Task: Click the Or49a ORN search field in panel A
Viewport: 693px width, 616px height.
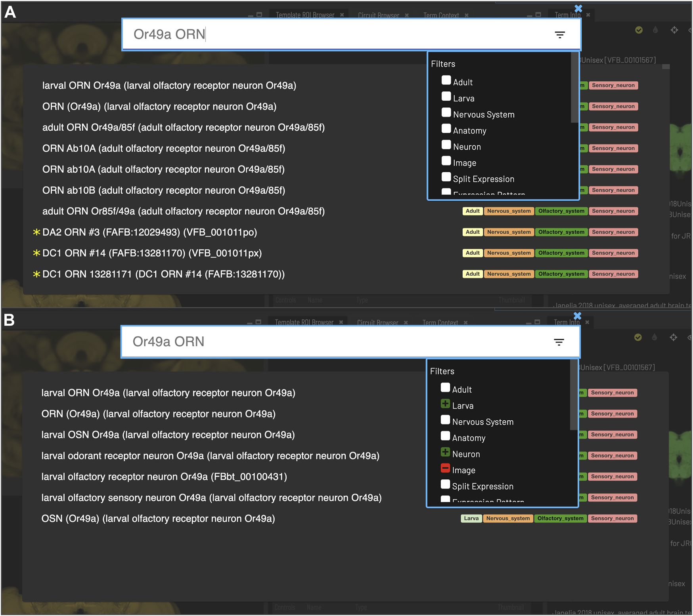Action: pos(337,34)
